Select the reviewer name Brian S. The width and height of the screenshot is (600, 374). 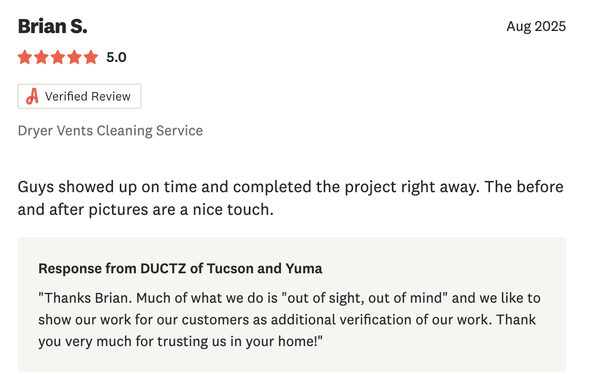pos(52,26)
